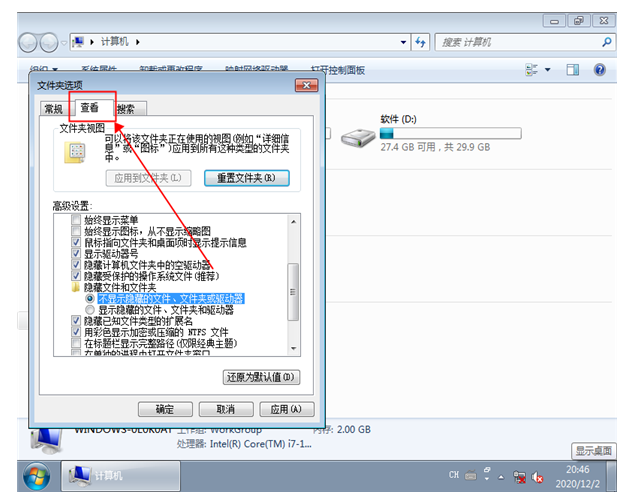631x498 pixels.
Task: Toggle the preview pane icon
Action: point(573,70)
